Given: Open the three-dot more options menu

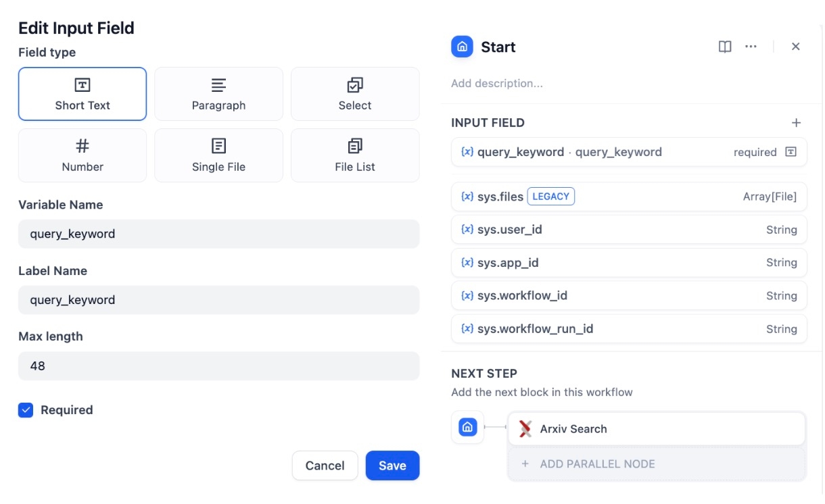Looking at the screenshot, I should point(751,47).
